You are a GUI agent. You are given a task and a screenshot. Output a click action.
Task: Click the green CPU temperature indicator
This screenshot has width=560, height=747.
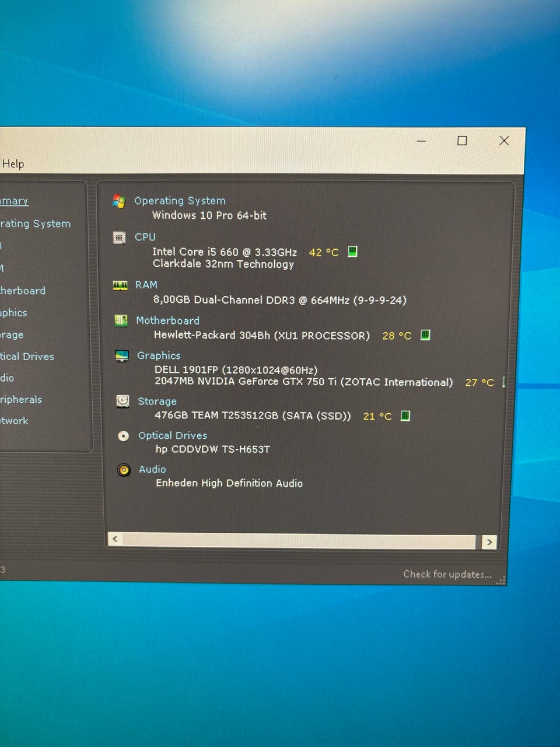[352, 252]
